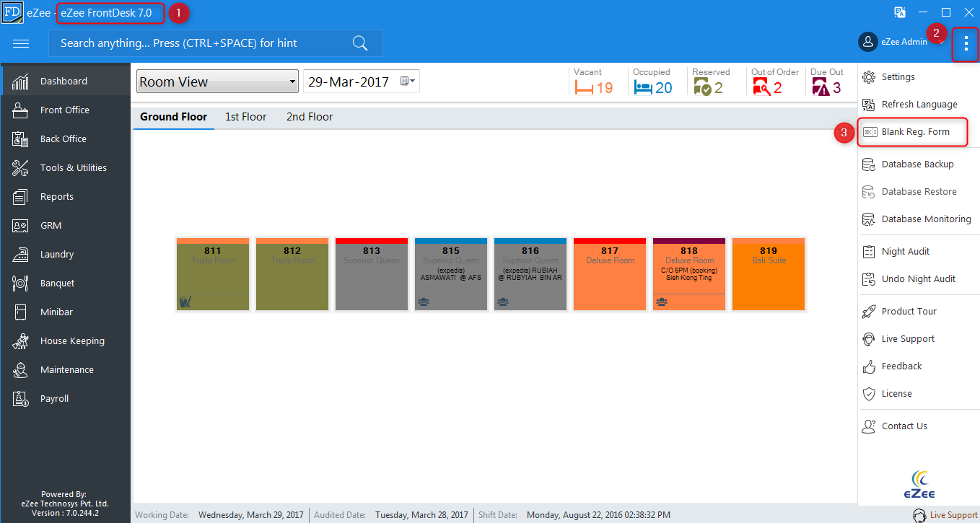Click the Reserved rooms icon

702,87
